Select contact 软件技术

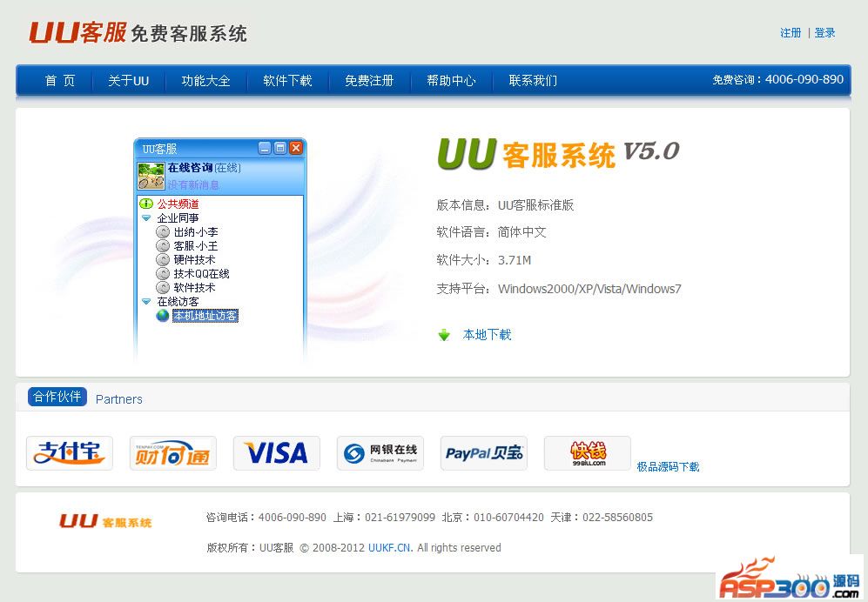(194, 288)
